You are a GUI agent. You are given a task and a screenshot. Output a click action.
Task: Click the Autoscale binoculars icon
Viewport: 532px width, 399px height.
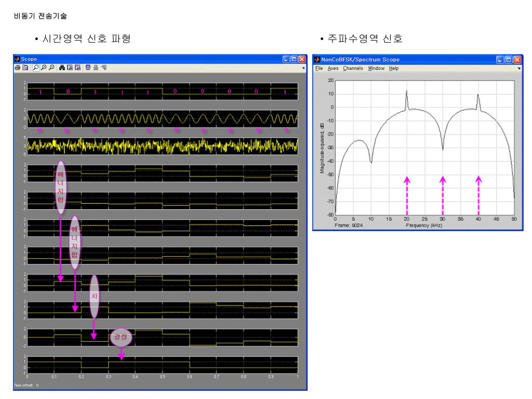(62, 68)
